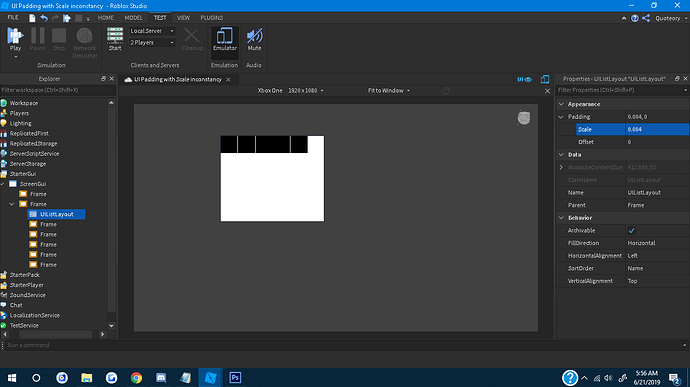This screenshot has height=387, width=690.
Task: Click the help question mark icon
Action: click(x=635, y=18)
